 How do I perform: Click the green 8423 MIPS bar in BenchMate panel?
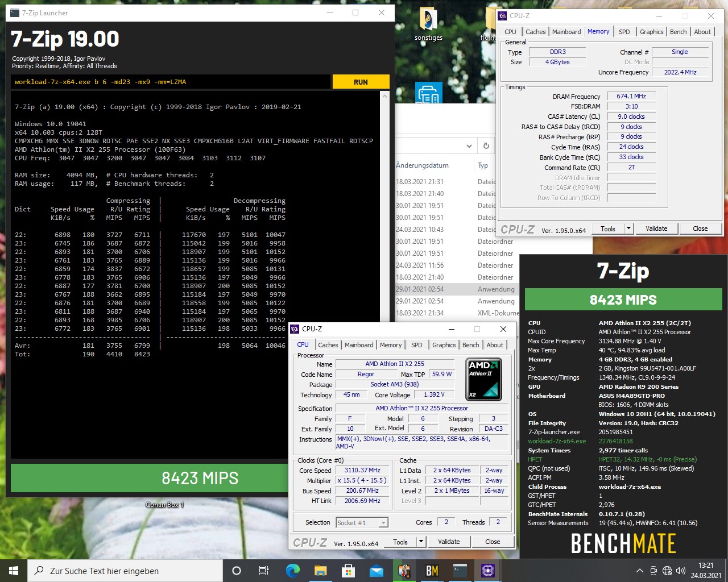(x=623, y=300)
